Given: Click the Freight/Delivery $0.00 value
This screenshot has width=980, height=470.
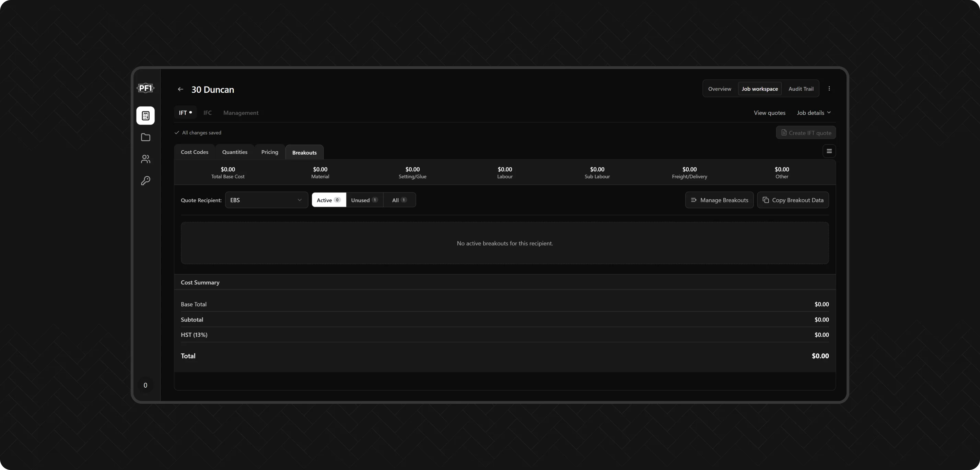Looking at the screenshot, I should click(689, 169).
